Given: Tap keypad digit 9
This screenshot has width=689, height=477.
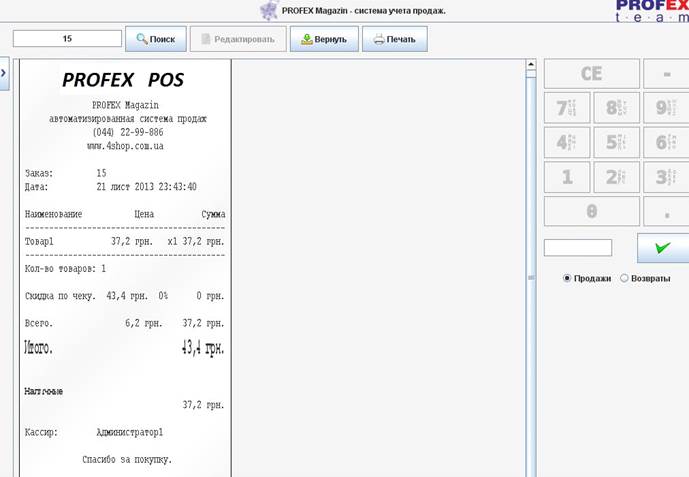Looking at the screenshot, I should 666,108.
